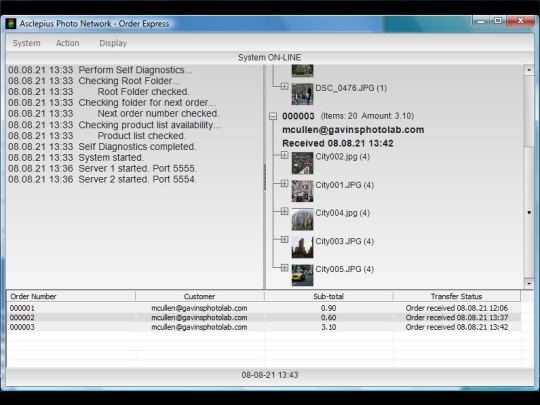
Task: Select order 000003 header in tree
Action: [348, 116]
